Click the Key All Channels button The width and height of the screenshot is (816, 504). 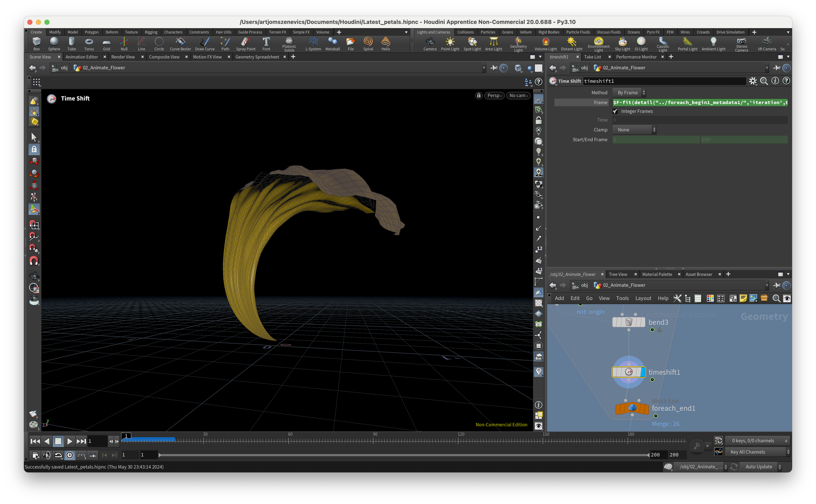748,452
